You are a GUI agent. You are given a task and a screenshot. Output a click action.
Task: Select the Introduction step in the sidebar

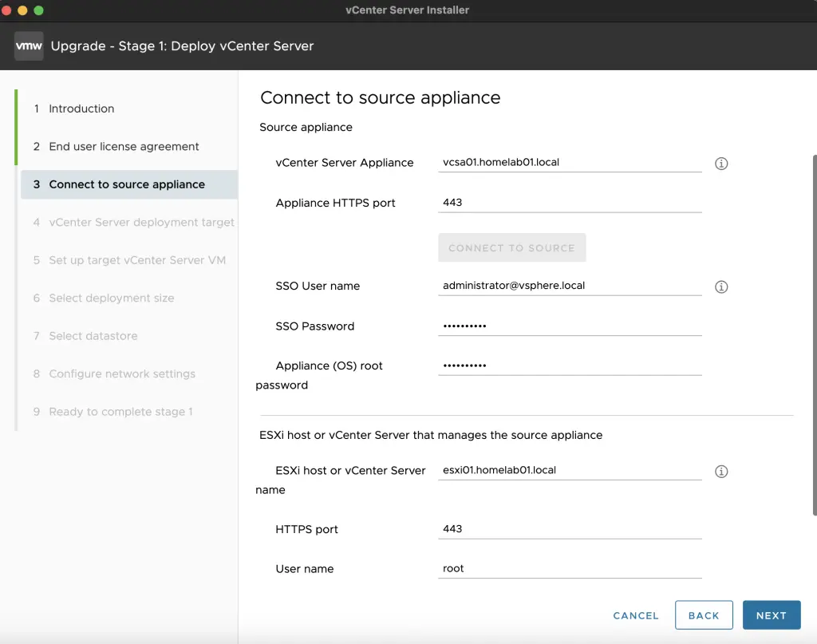82,109
